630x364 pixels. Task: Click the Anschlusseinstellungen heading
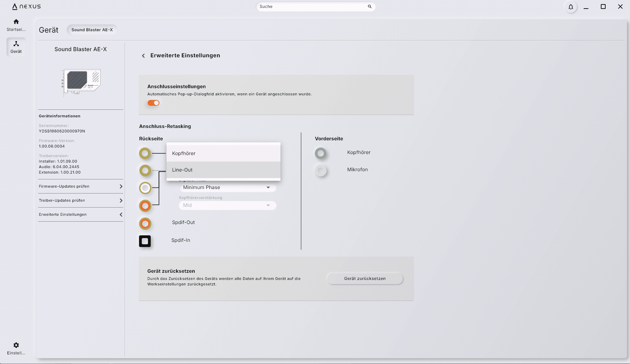(x=176, y=86)
